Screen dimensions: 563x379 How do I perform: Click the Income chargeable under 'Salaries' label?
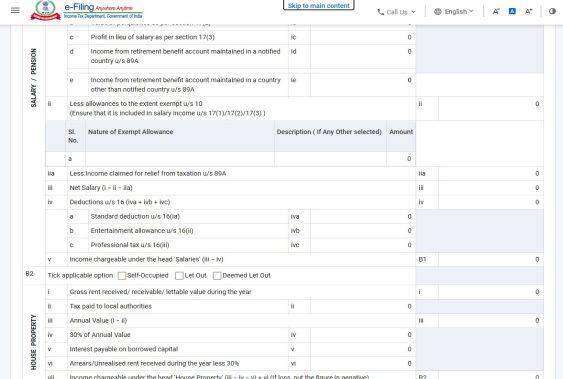(x=146, y=259)
